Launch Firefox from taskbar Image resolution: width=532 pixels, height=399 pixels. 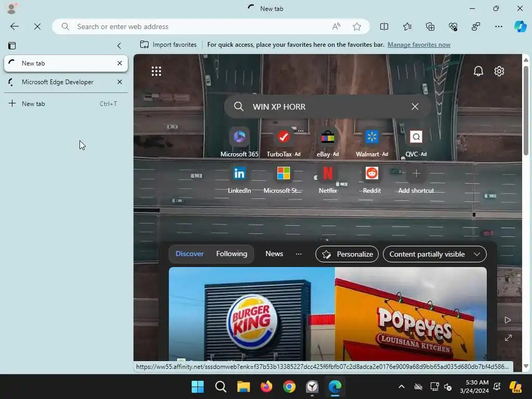click(x=267, y=387)
